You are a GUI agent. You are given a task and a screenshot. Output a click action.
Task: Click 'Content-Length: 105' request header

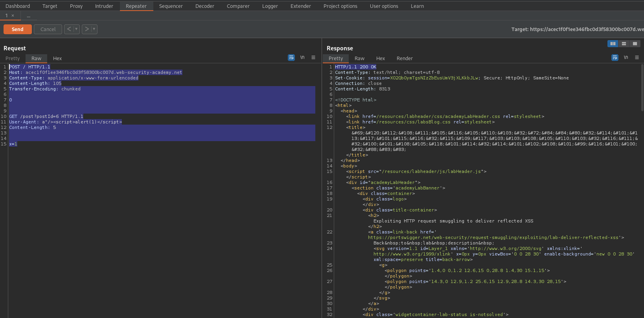(x=35, y=83)
